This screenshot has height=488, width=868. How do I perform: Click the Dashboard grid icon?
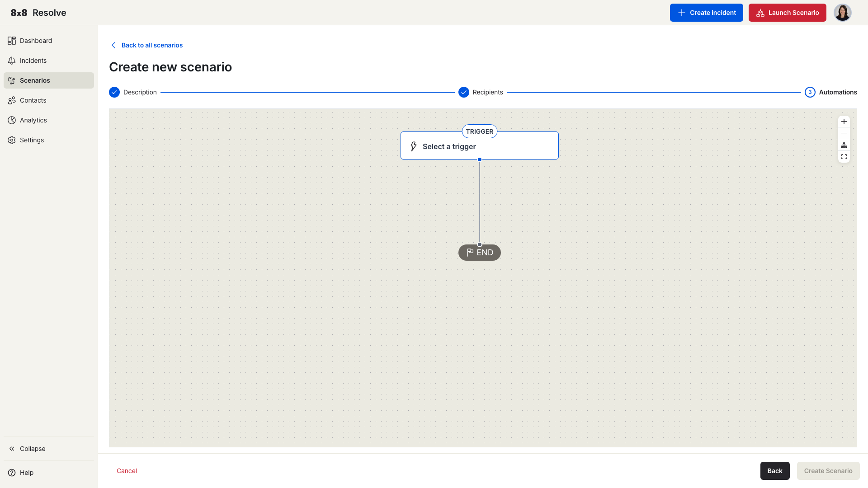click(12, 41)
